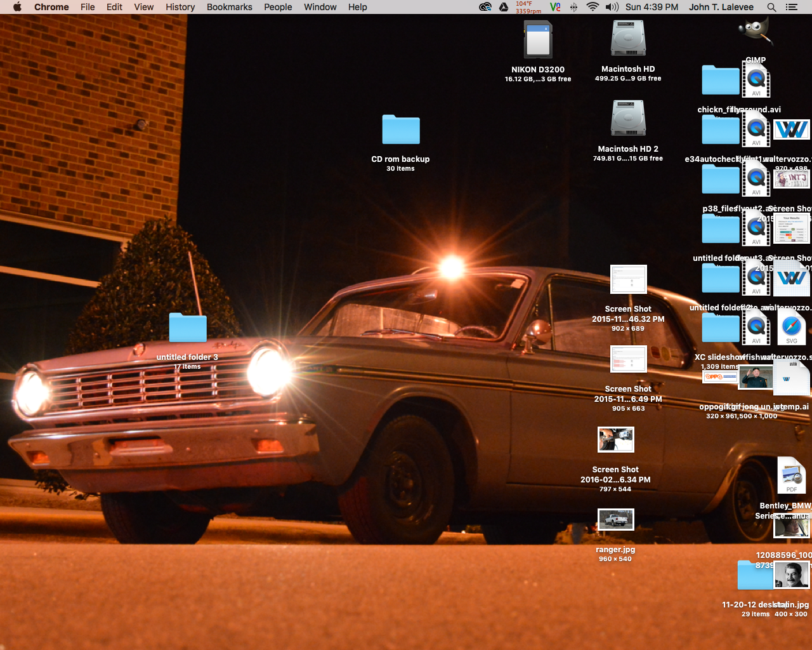Open the Bluetooth status menu
812x650 pixels.
tap(573, 7)
